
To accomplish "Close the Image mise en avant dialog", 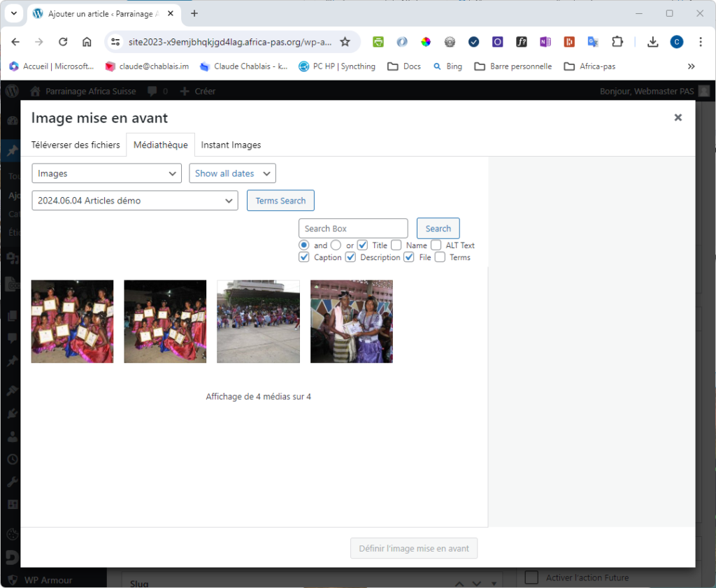I will [x=678, y=117].
